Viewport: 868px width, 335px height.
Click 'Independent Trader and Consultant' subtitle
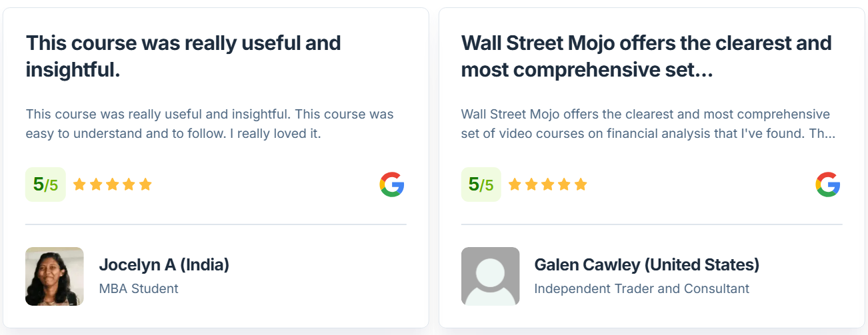642,288
